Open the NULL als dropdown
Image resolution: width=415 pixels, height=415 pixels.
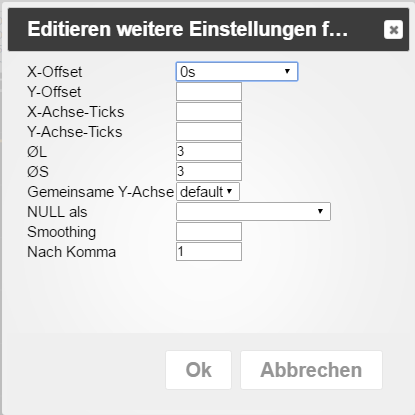click(253, 211)
